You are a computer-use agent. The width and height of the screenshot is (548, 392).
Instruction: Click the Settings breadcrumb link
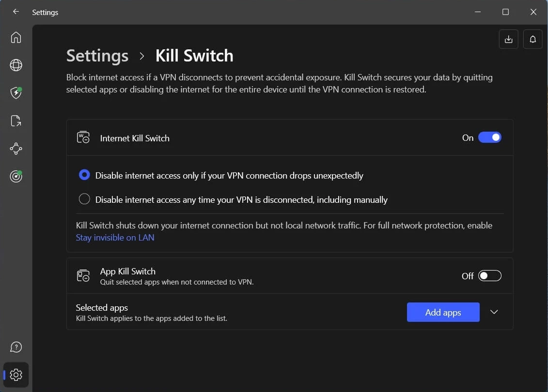[x=97, y=56]
